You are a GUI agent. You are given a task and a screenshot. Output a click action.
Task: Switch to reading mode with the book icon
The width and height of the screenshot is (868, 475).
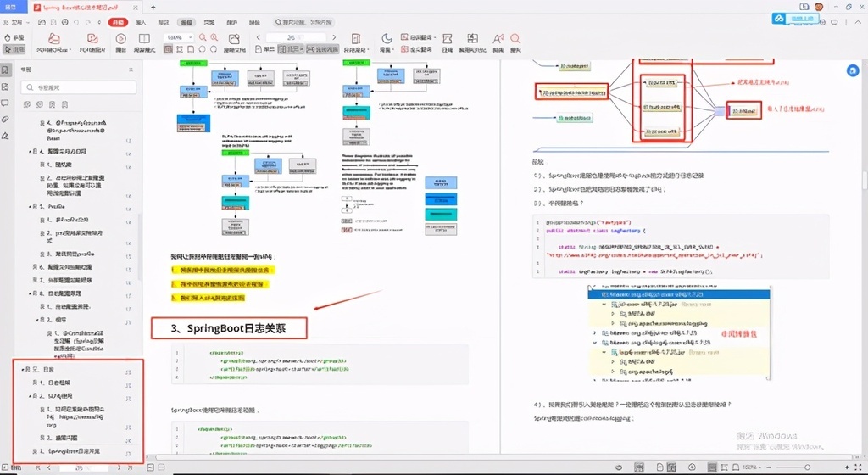point(144,42)
